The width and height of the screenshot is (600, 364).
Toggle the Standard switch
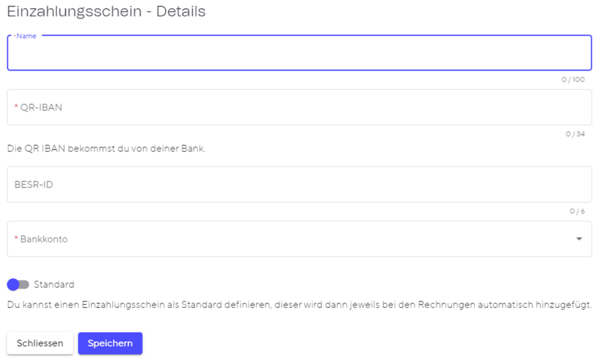pyautogui.click(x=18, y=284)
